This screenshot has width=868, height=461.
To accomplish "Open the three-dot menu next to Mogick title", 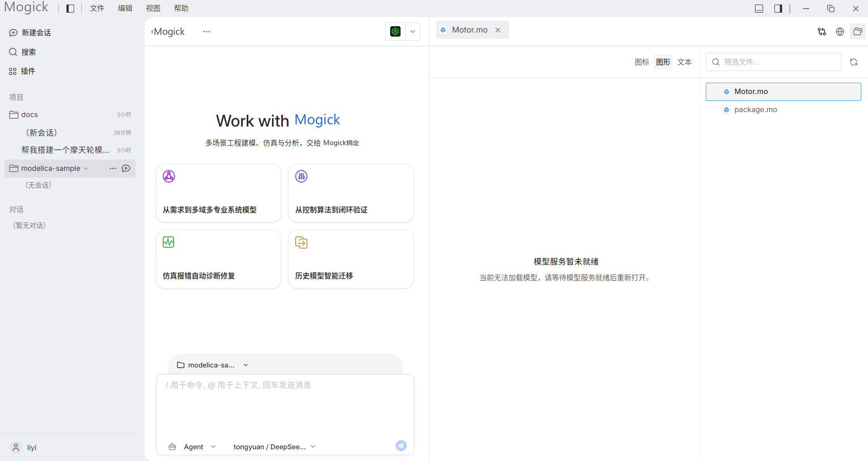I will [207, 32].
